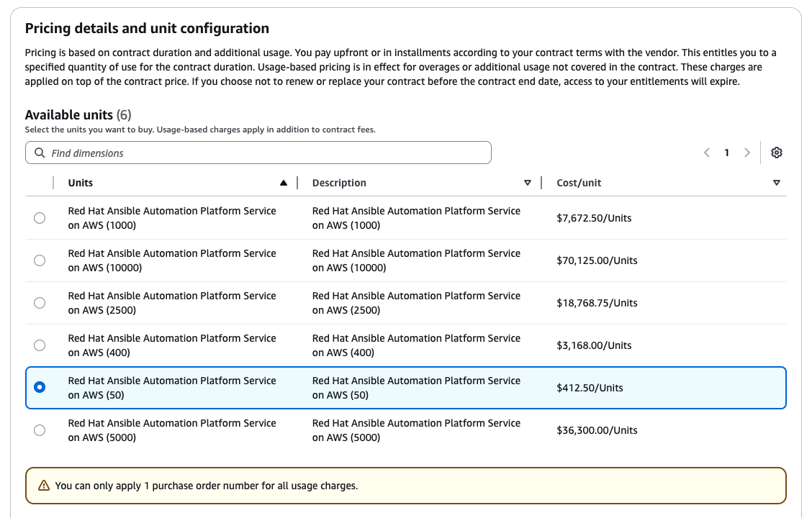Select the AWS (5000) unit radio button
Screen dimensions: 812x518
tap(40, 430)
